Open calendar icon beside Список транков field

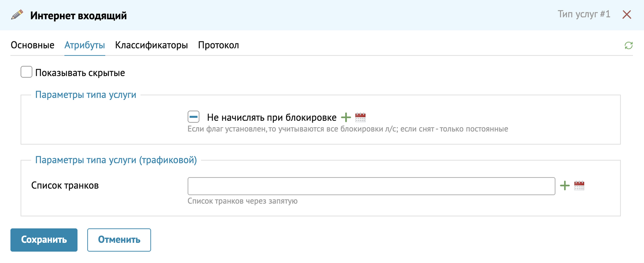click(x=579, y=186)
